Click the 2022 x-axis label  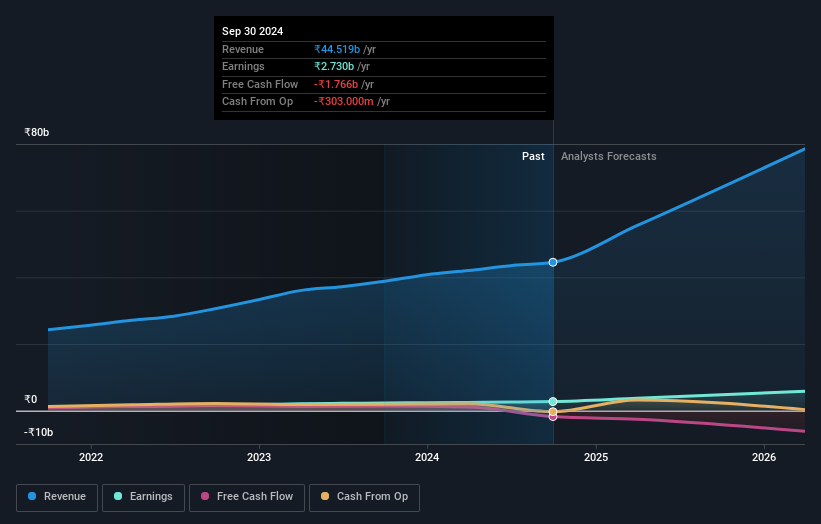point(91,457)
